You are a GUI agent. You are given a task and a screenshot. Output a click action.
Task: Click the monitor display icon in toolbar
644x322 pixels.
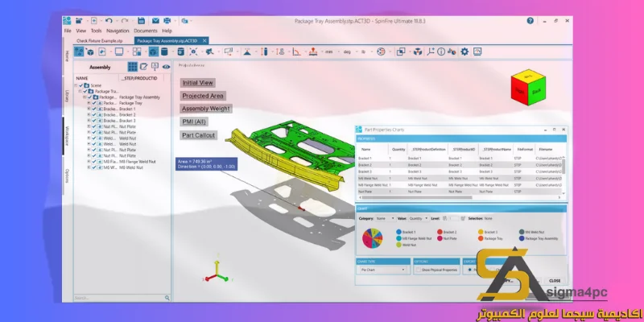(x=119, y=52)
